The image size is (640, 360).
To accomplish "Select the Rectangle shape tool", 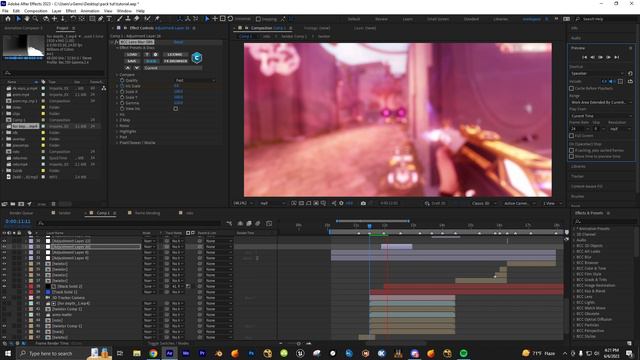I will tap(92, 19).
